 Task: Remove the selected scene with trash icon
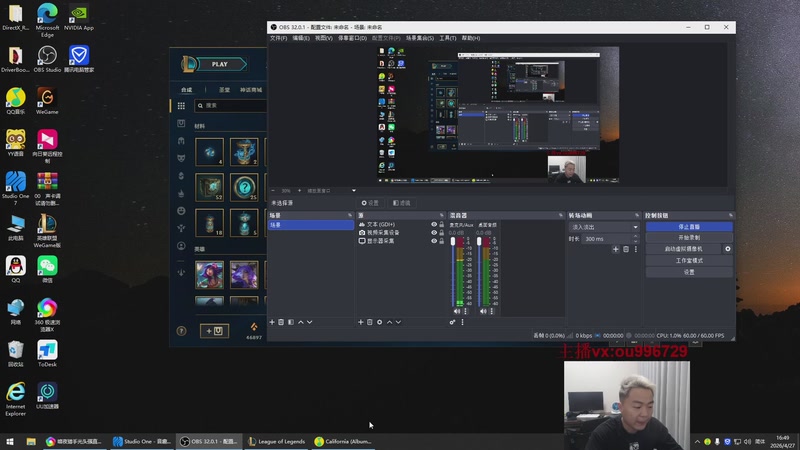[281, 322]
